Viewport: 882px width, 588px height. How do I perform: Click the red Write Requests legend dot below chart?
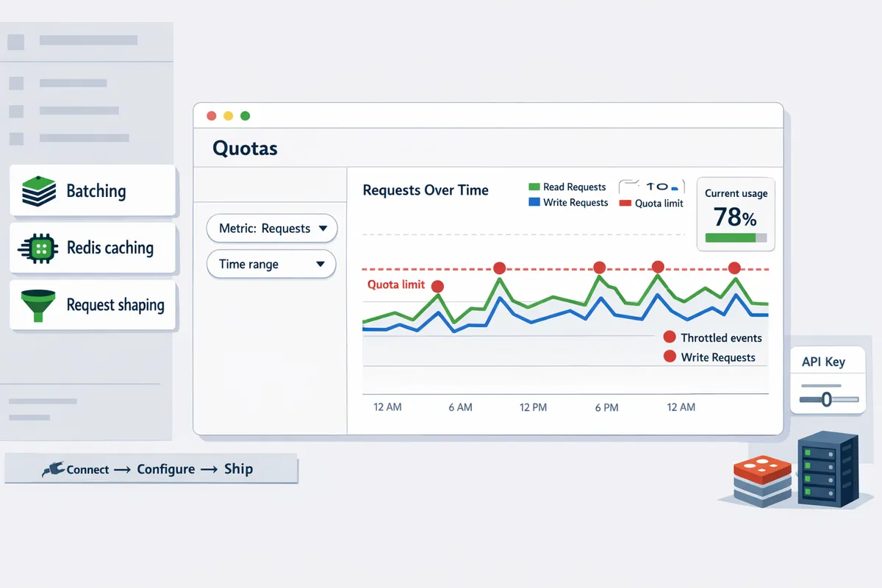pos(669,356)
